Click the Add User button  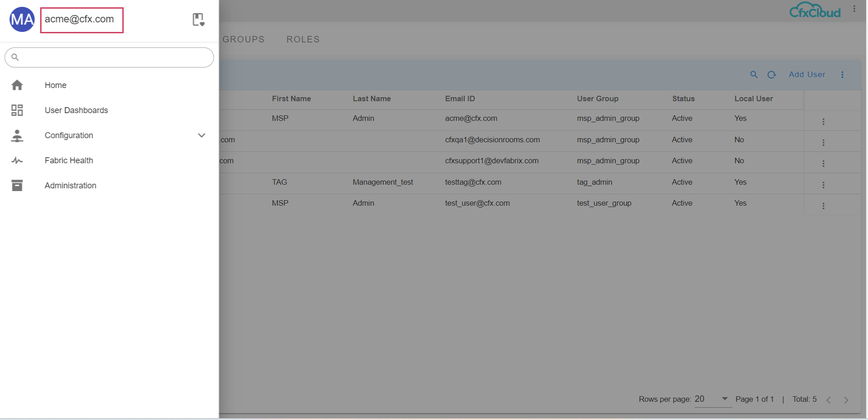pyautogui.click(x=807, y=75)
